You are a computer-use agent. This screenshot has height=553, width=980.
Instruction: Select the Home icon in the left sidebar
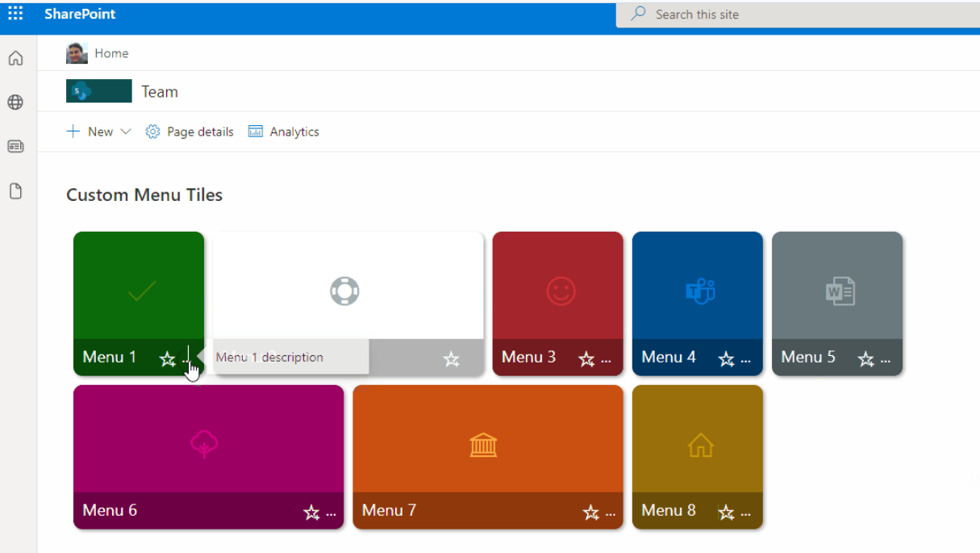15,58
